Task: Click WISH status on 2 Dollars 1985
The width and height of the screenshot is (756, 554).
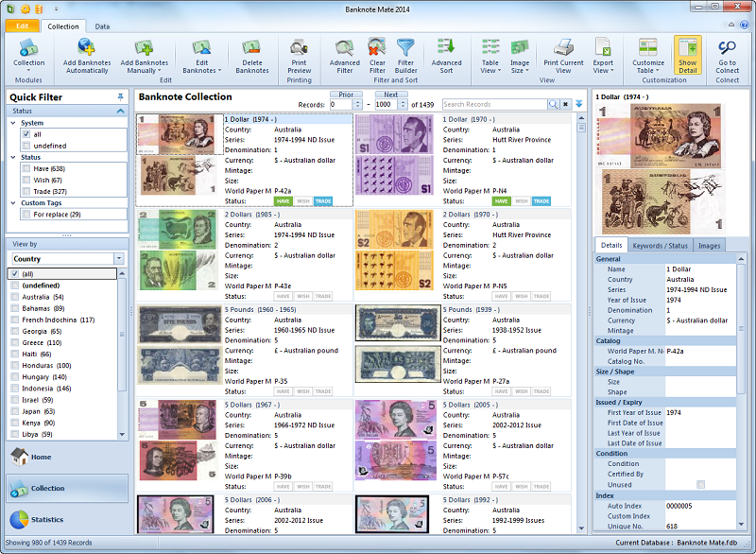Action: [302, 296]
